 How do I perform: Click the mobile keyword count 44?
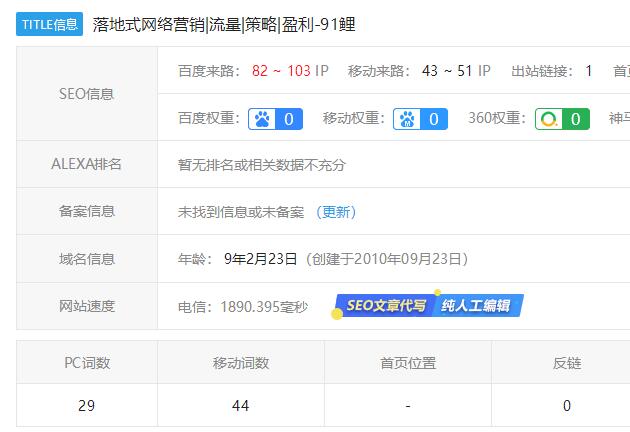pos(240,406)
